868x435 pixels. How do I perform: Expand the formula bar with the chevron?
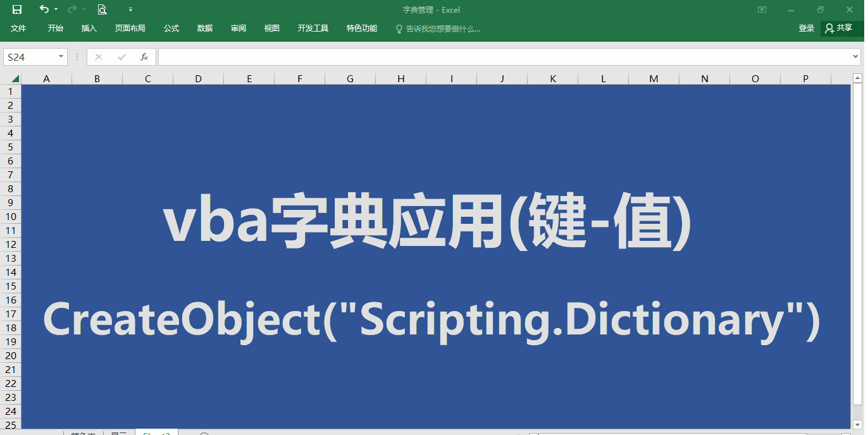pos(856,57)
